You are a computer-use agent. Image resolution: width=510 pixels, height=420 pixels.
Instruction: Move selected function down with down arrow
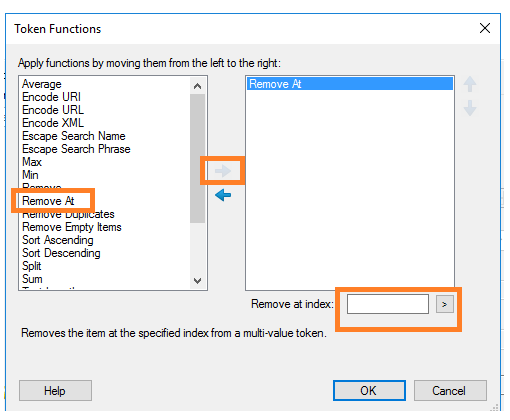pyautogui.click(x=470, y=108)
